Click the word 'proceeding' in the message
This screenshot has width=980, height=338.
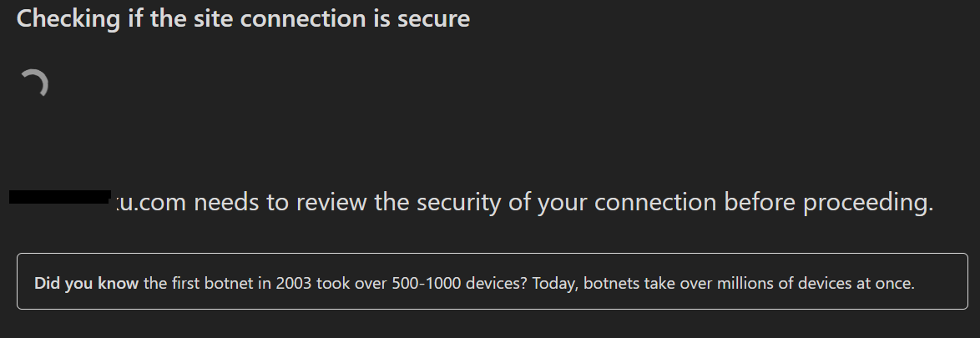click(866, 203)
